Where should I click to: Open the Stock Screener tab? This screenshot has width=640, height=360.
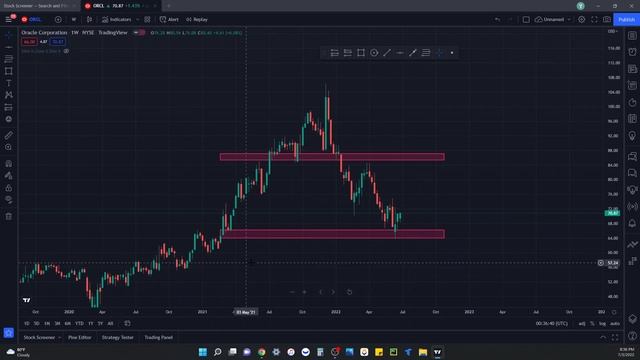click(39, 338)
